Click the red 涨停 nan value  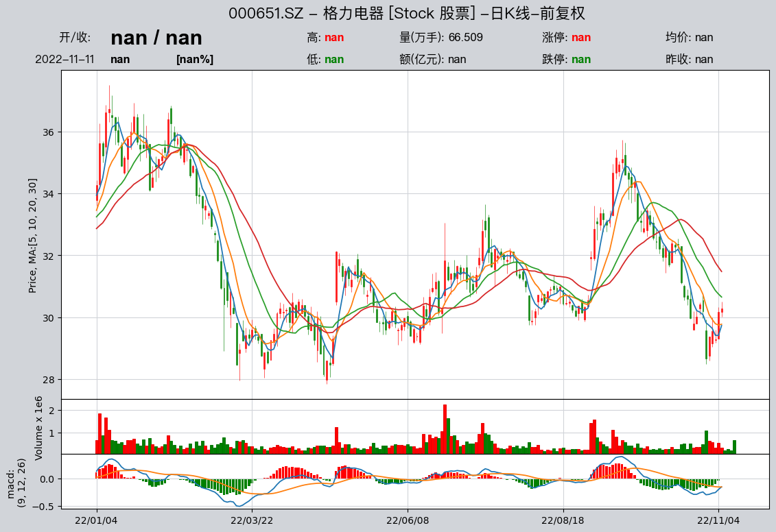click(x=581, y=38)
